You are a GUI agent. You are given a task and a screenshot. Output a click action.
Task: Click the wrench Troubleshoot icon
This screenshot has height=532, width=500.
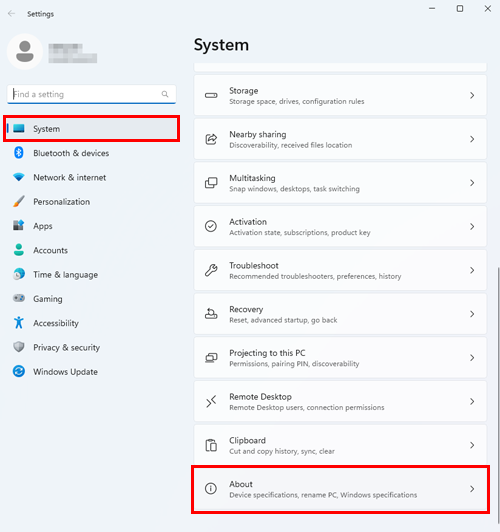point(211,270)
